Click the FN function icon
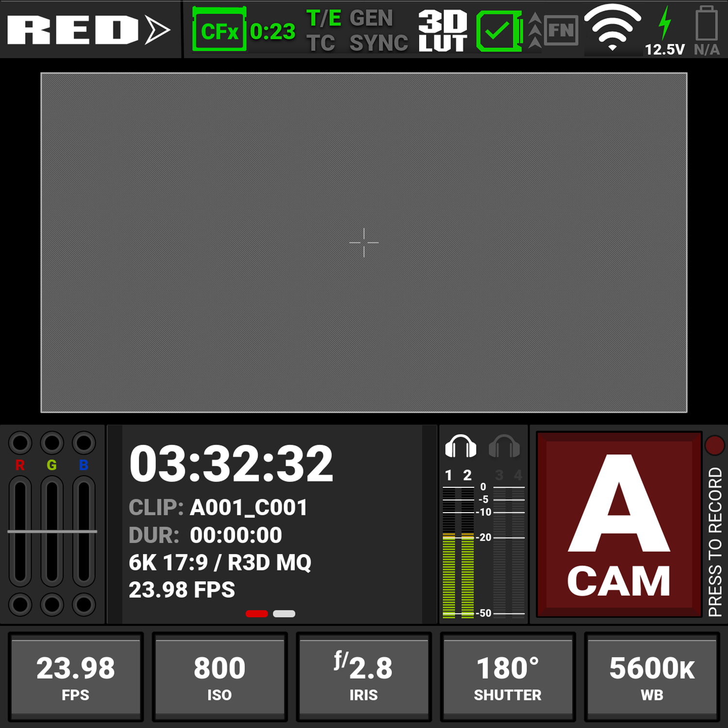728x728 pixels. pyautogui.click(x=561, y=31)
